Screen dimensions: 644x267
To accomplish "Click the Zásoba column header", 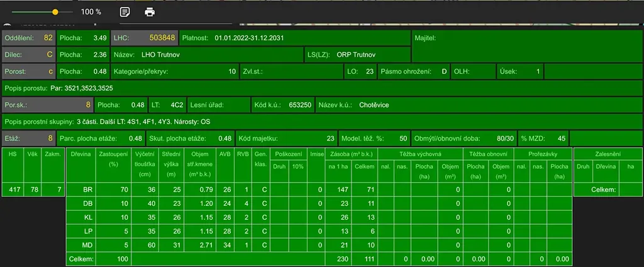I will tap(350, 153).
